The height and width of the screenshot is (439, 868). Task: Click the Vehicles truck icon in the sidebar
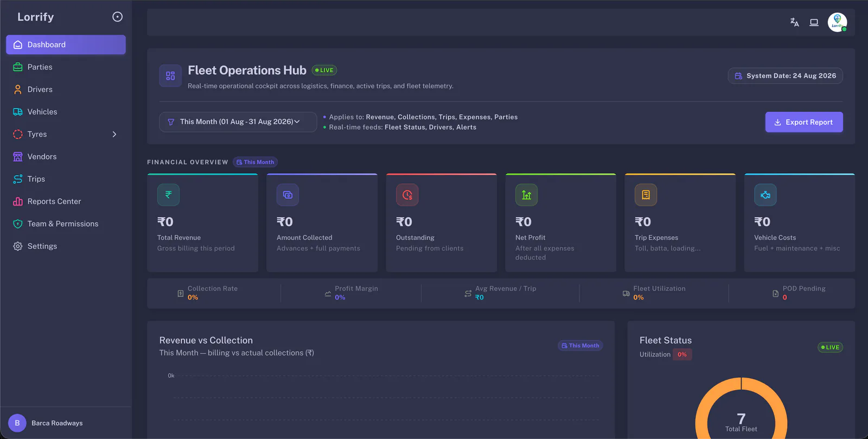point(18,112)
